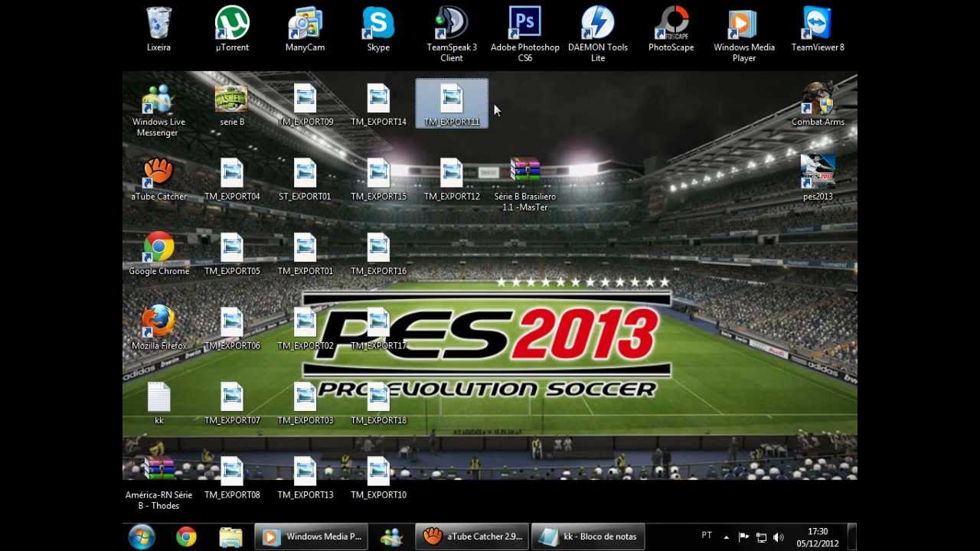
Task: Click the TM_EXPORT13 file
Action: (x=305, y=478)
